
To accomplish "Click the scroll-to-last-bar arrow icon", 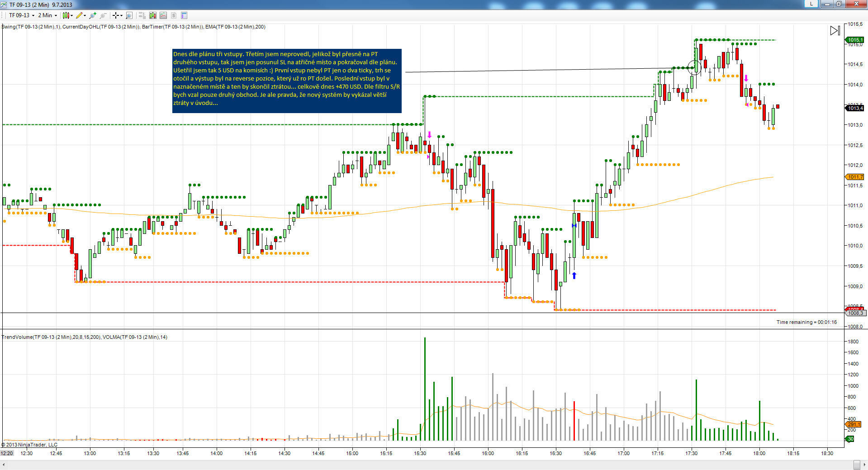I will point(835,30).
